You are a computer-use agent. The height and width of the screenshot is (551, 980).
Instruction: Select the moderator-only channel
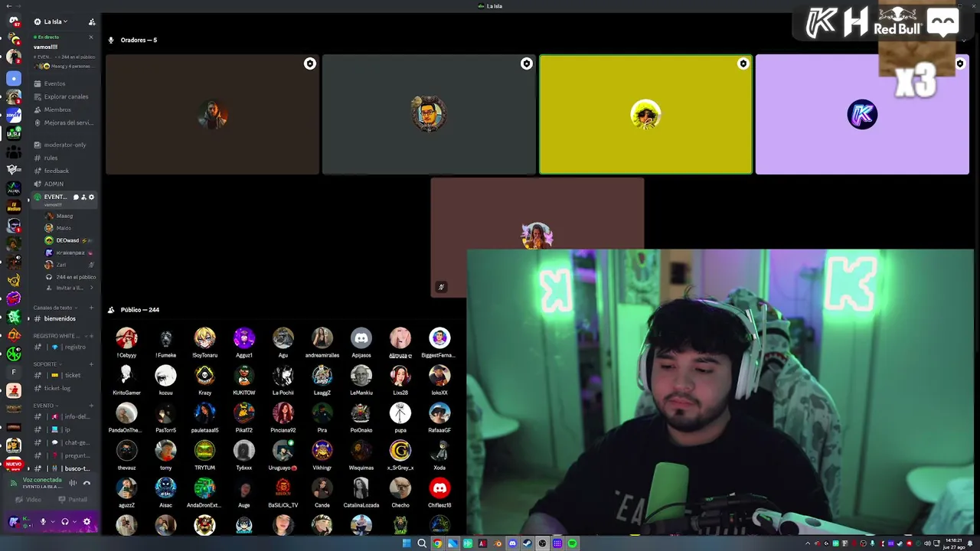(64, 145)
